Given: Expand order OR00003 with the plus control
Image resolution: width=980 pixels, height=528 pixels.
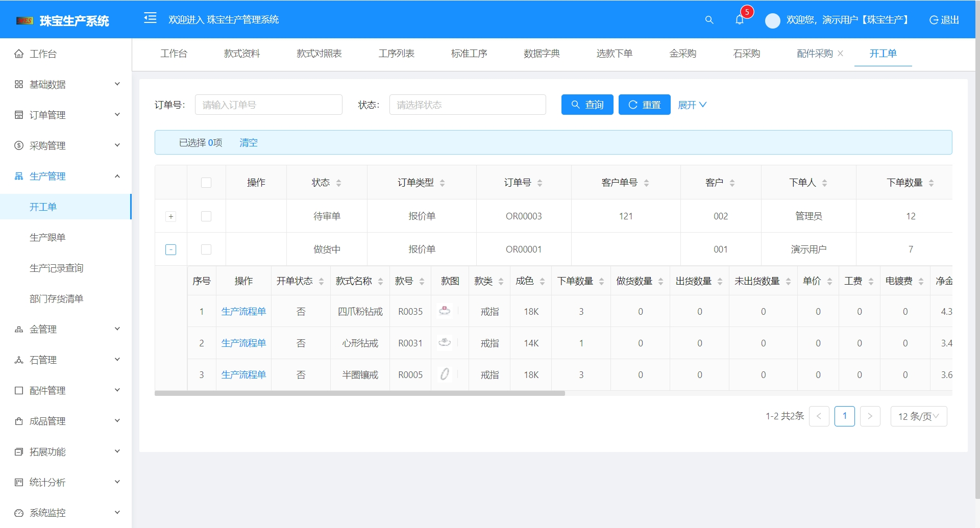Looking at the screenshot, I should (170, 216).
